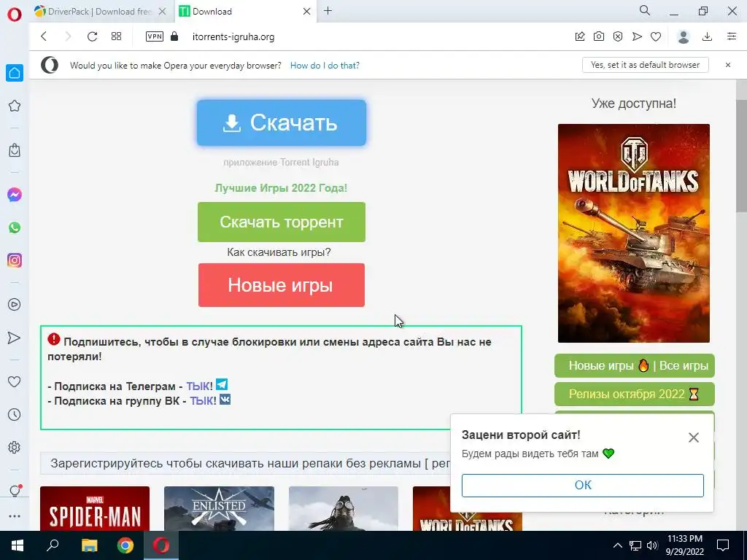Open the three-dot sidebar setup menu

(15, 516)
